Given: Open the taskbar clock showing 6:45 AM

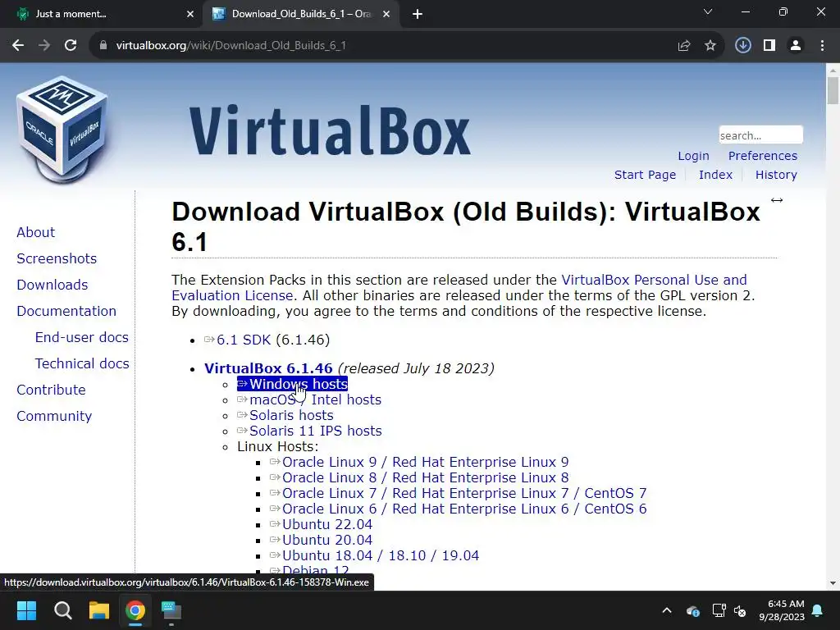Looking at the screenshot, I should click(x=782, y=610).
